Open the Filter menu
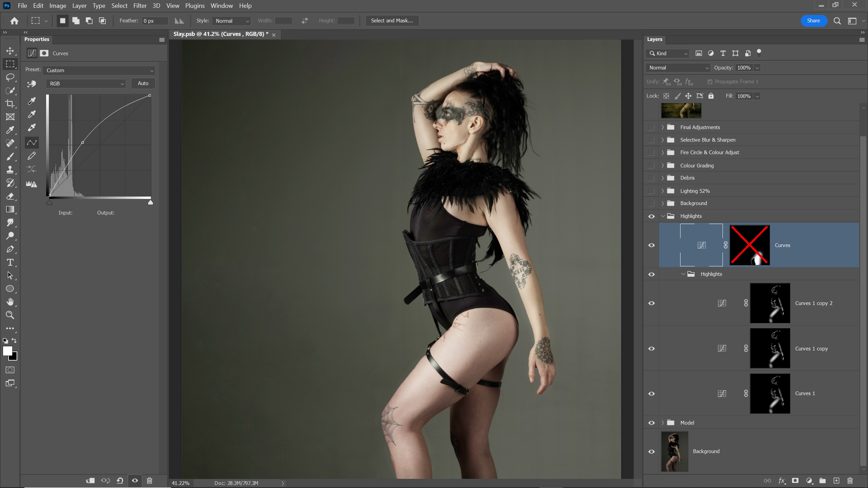This screenshot has height=488, width=868. click(140, 6)
